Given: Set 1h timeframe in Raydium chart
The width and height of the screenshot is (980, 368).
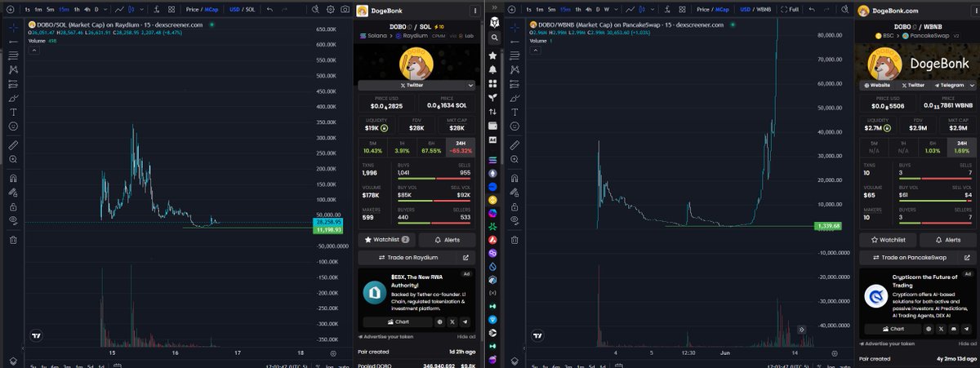Looking at the screenshot, I should [76, 9].
